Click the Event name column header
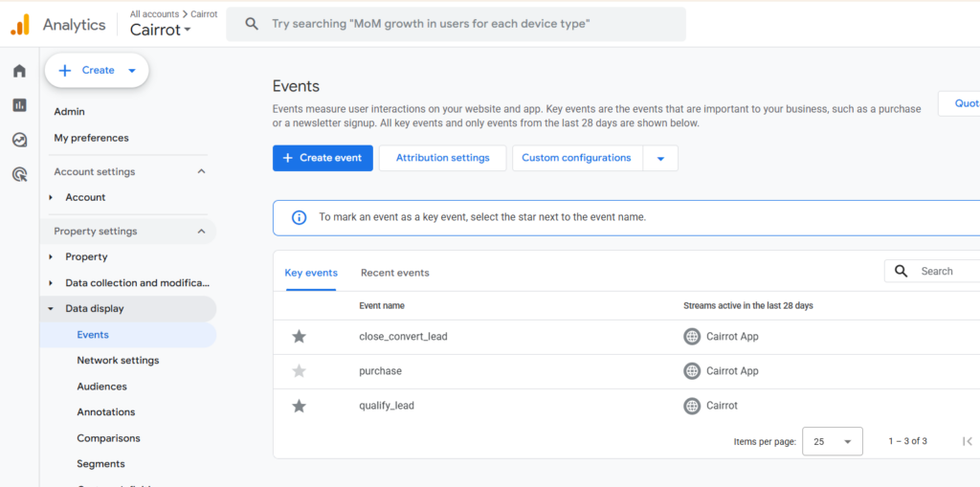Screen dimensions: 980x487 (382, 306)
